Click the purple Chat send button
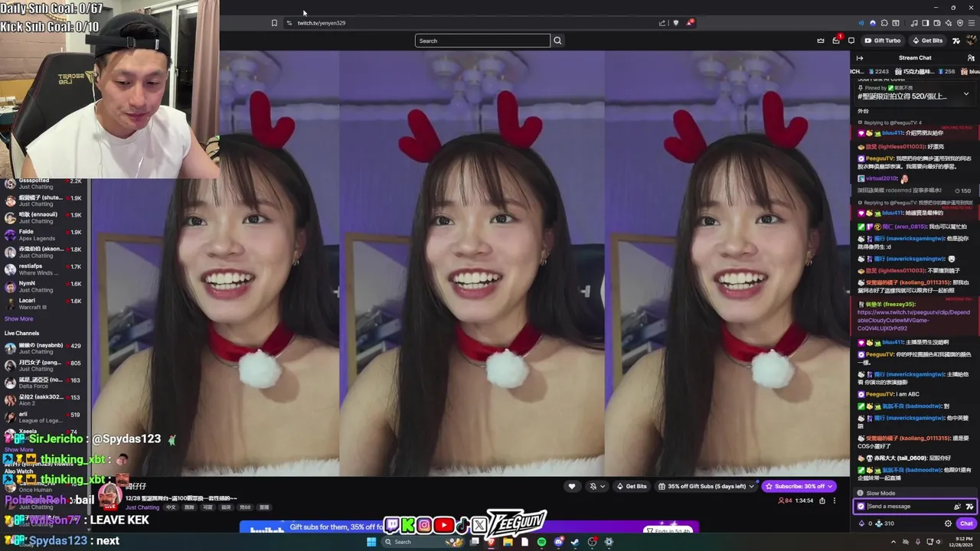 click(x=966, y=523)
